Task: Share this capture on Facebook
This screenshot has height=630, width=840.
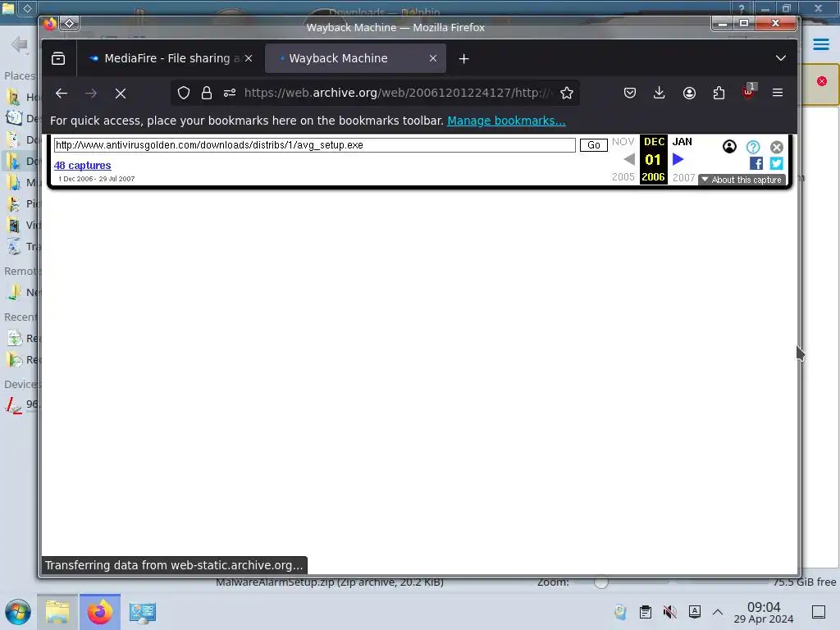Action: [x=756, y=163]
